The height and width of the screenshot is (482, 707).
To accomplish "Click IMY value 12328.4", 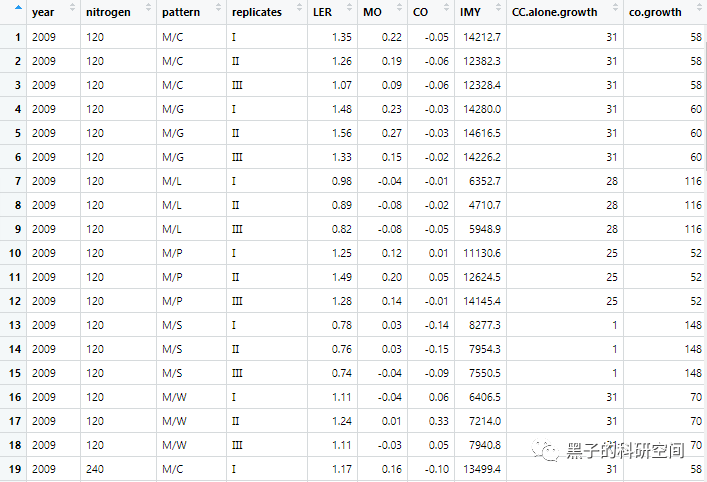I will [x=482, y=85].
